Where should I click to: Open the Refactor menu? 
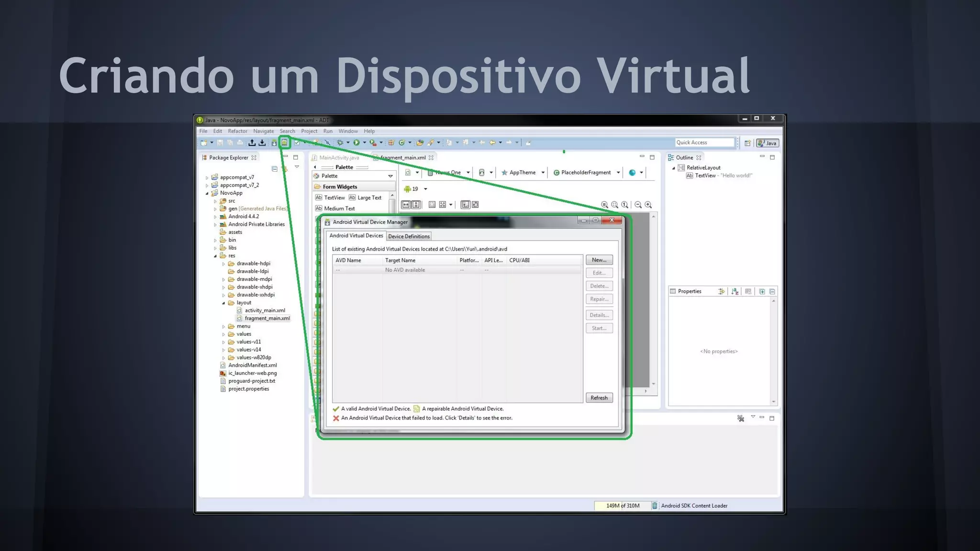(238, 131)
